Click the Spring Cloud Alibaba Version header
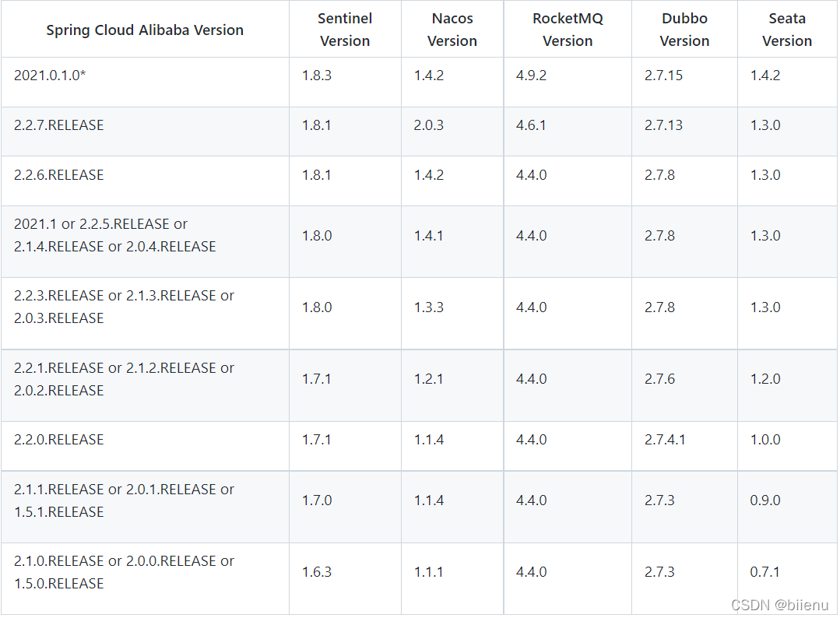This screenshot has width=840, height=618. pos(145,30)
